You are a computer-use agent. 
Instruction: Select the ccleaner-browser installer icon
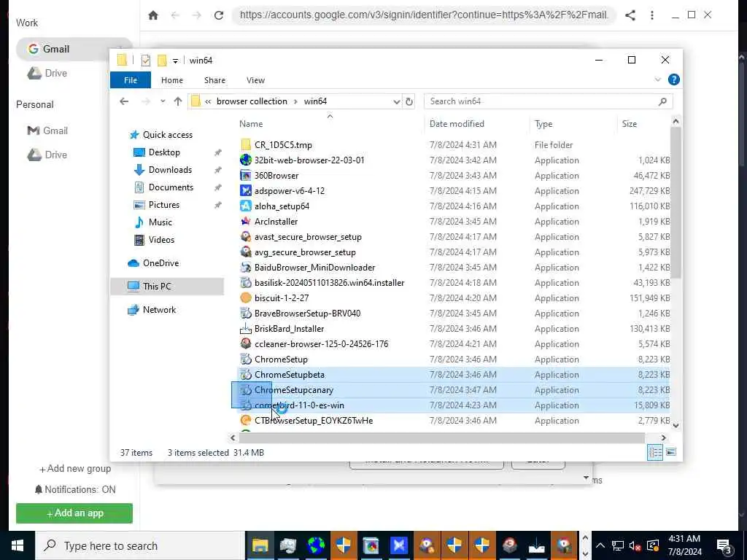(x=245, y=344)
